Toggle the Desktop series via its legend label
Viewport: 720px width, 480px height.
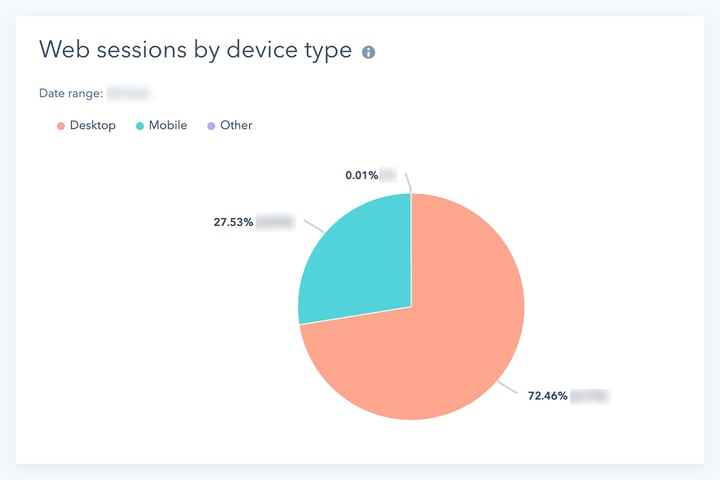(x=93, y=125)
